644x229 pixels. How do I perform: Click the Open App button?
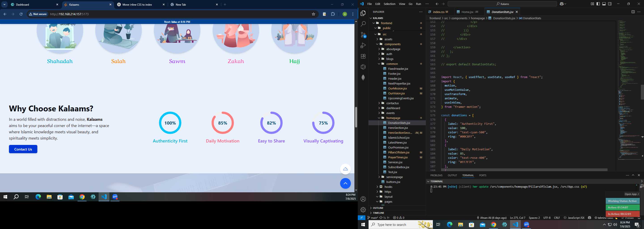click(x=631, y=194)
